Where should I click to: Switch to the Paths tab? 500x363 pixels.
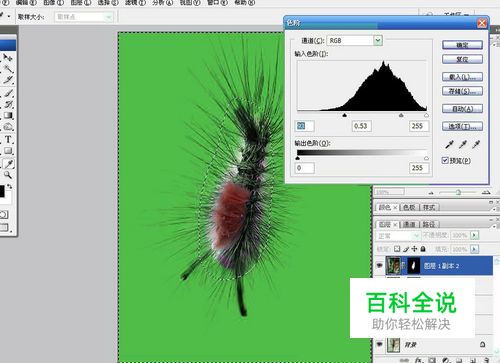429,225
